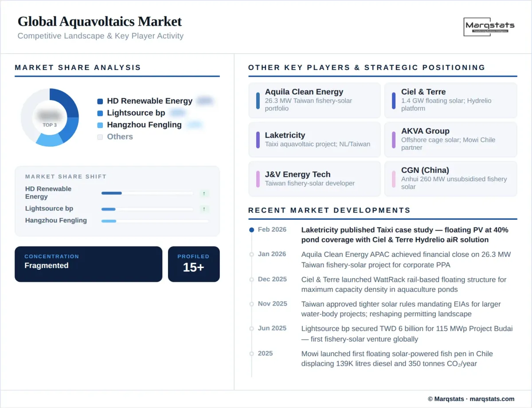Screen dimensions: 532x408
Task: Click the Jan 2026 timeline marker dot
Action: click(x=252, y=254)
